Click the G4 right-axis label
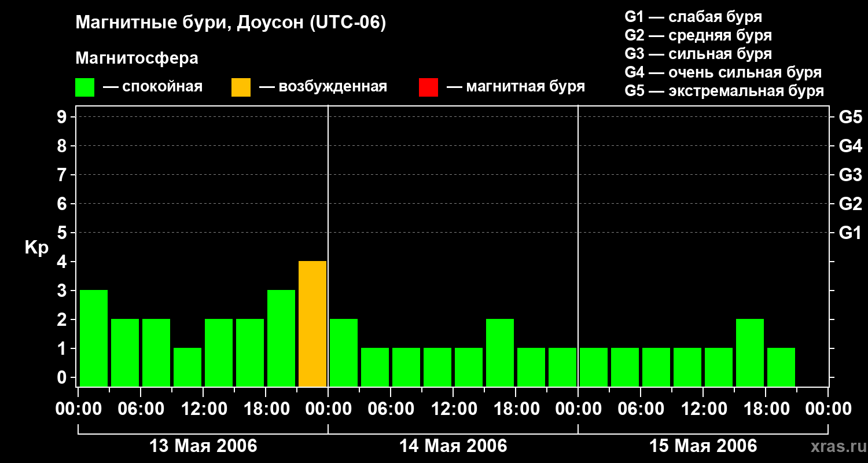Viewport: 868px width, 463px height. pyautogui.click(x=850, y=146)
